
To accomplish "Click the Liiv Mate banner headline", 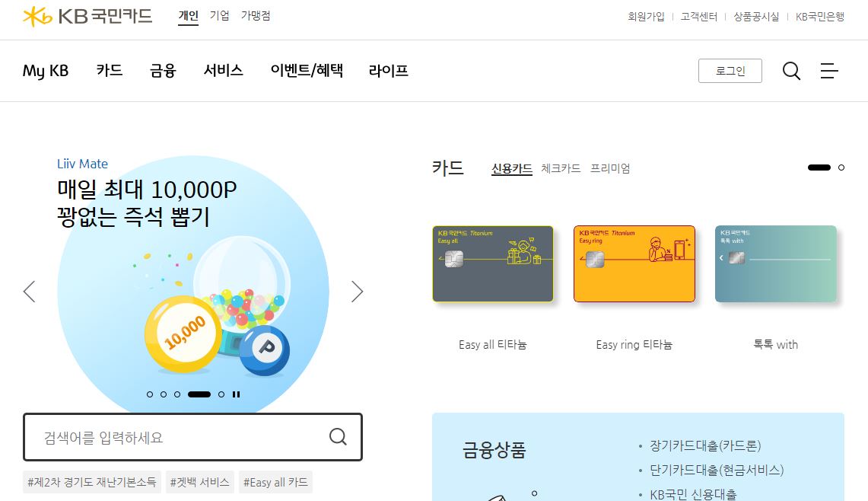I will (147, 203).
